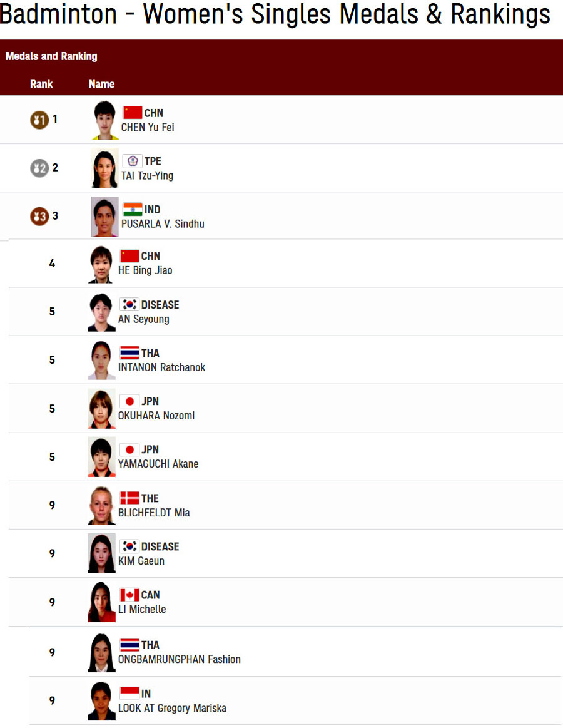
Task: Open TAI Tzu-Ying athlete link
Action: coord(147,175)
